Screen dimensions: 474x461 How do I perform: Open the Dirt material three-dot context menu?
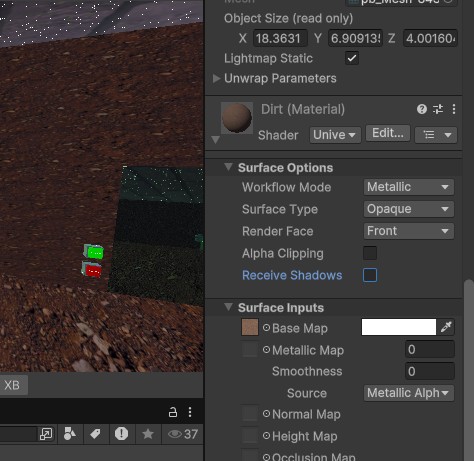(x=454, y=109)
